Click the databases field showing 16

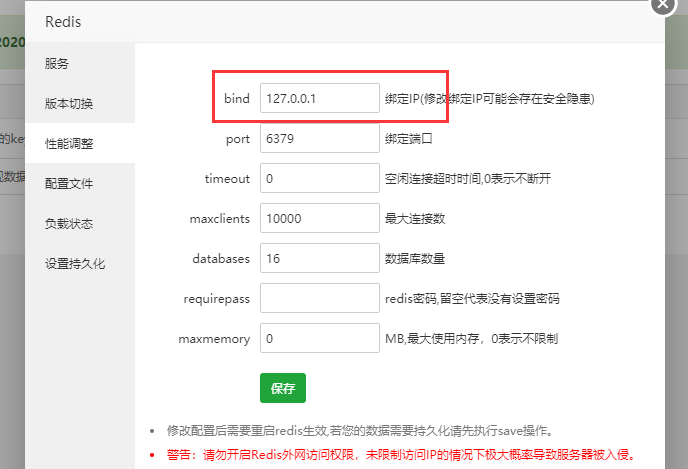pyautogui.click(x=320, y=258)
